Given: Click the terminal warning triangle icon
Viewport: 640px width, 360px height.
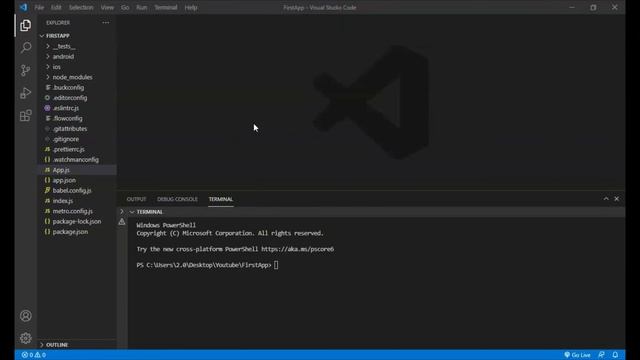Looking at the screenshot, I should point(122,222).
